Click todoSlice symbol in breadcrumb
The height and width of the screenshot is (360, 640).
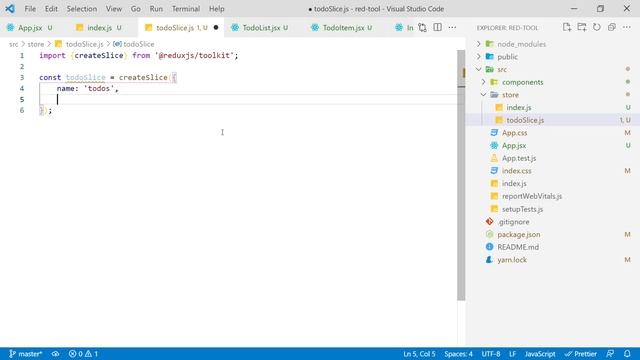point(139,44)
